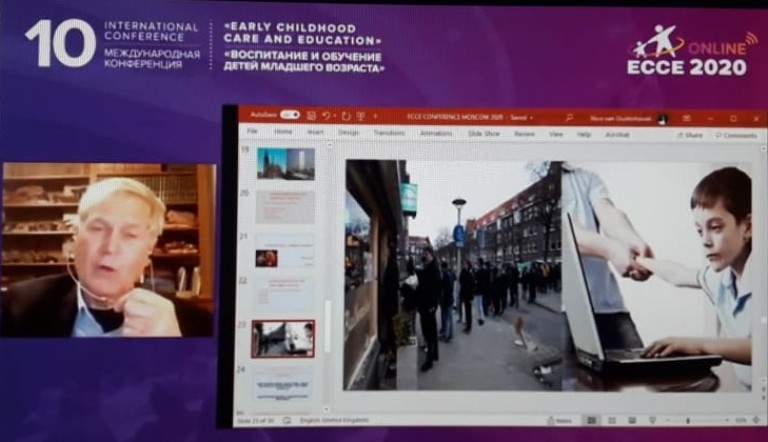Open the File menu
Image resolution: width=768 pixels, height=442 pixels.
coord(252,131)
